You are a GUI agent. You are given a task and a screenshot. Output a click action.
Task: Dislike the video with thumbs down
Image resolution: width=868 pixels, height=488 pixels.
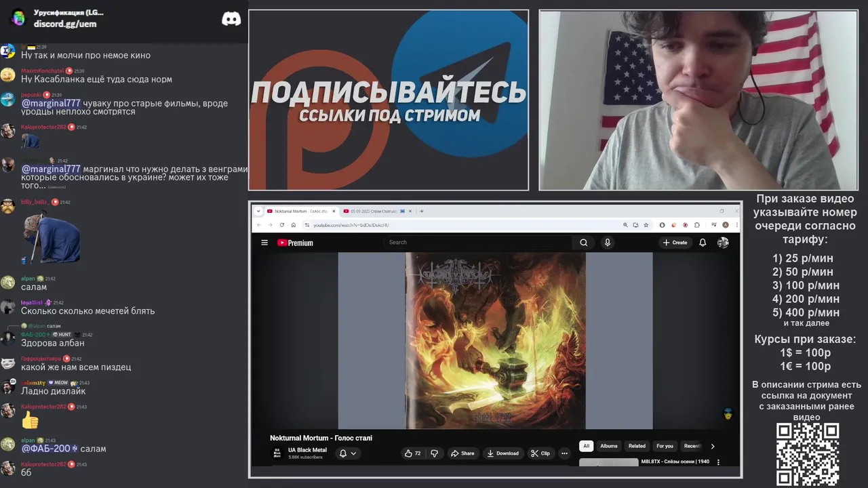(x=435, y=453)
